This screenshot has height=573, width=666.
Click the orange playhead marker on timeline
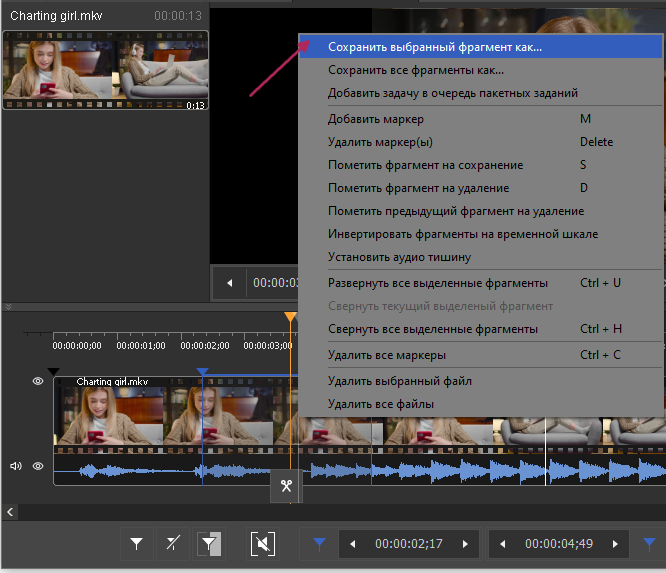(x=291, y=317)
